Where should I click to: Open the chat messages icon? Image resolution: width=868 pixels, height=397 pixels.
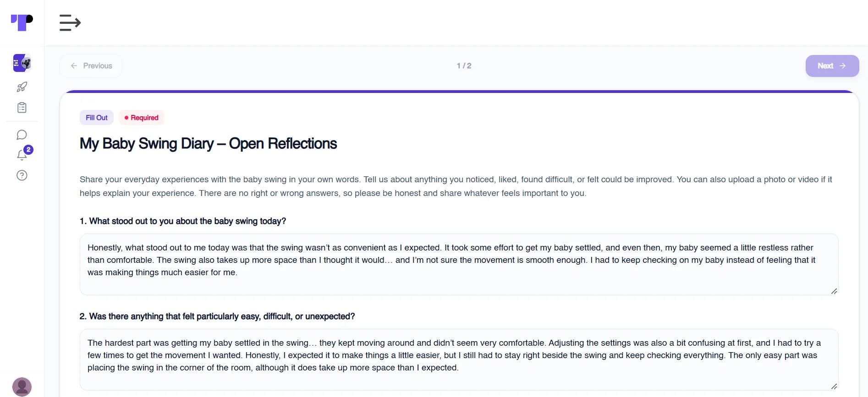tap(22, 135)
